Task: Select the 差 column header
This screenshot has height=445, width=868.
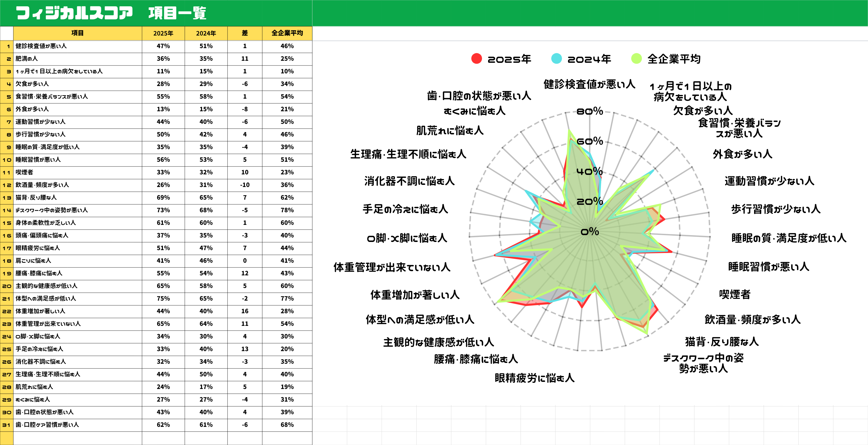Action: 245,33
